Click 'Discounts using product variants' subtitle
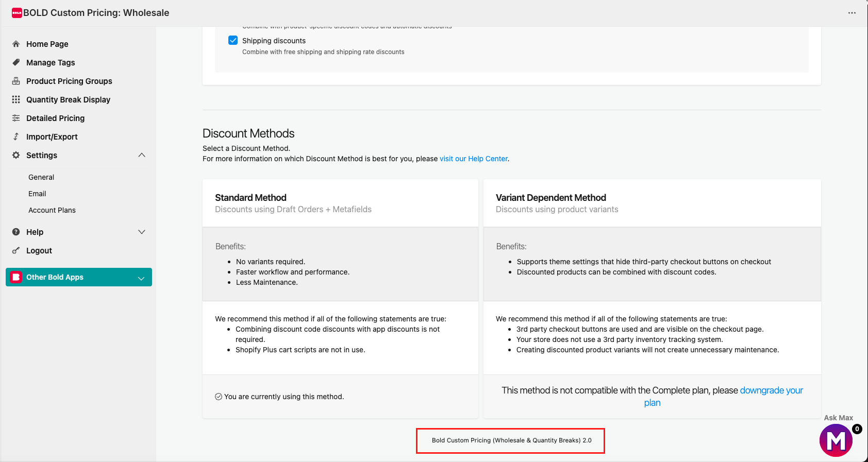This screenshot has width=868, height=462. pos(557,209)
